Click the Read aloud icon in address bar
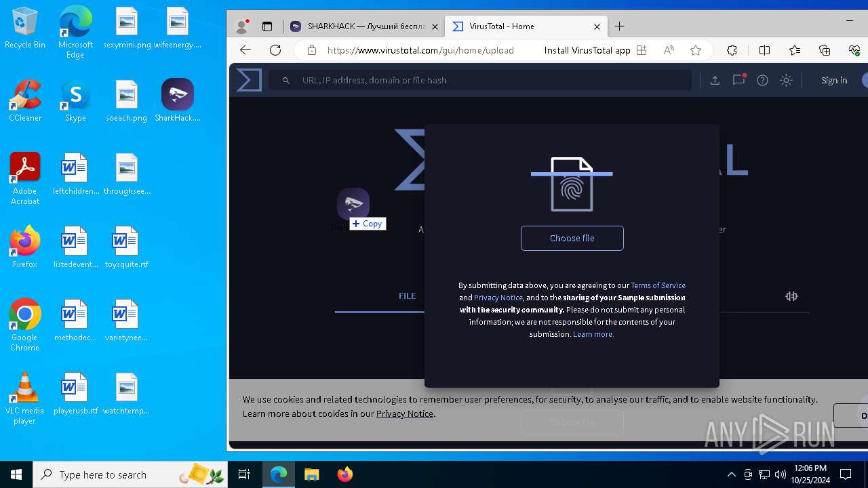 (x=669, y=50)
